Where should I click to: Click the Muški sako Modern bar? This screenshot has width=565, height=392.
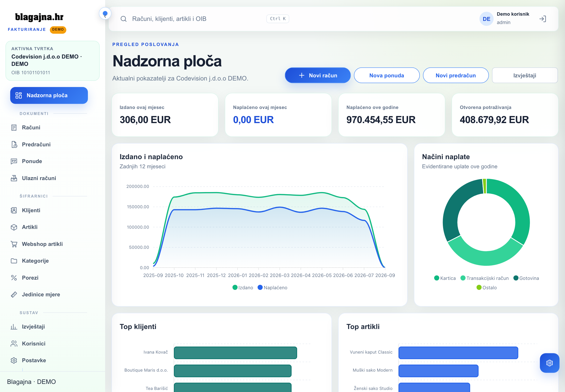click(x=438, y=371)
